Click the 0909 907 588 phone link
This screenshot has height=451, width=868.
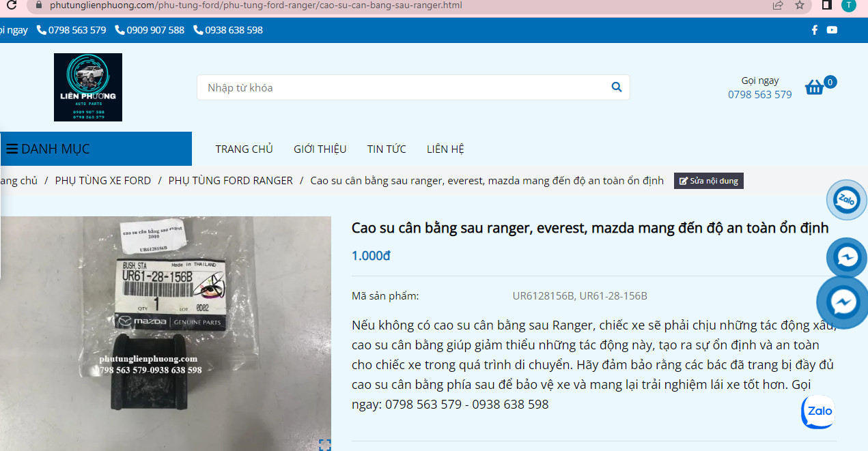(x=150, y=30)
